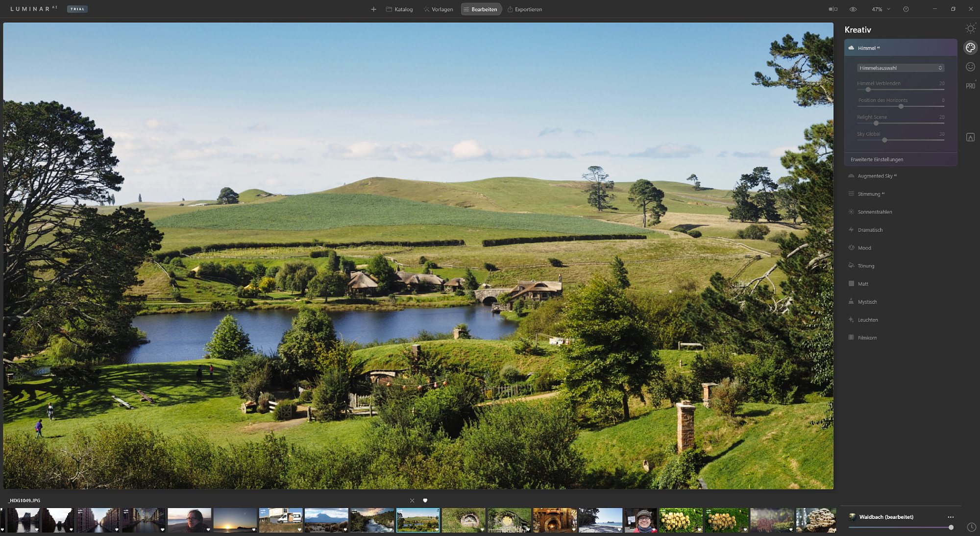The image size is (980, 536).
Task: Toggle the eye preview of original
Action: coord(853,9)
